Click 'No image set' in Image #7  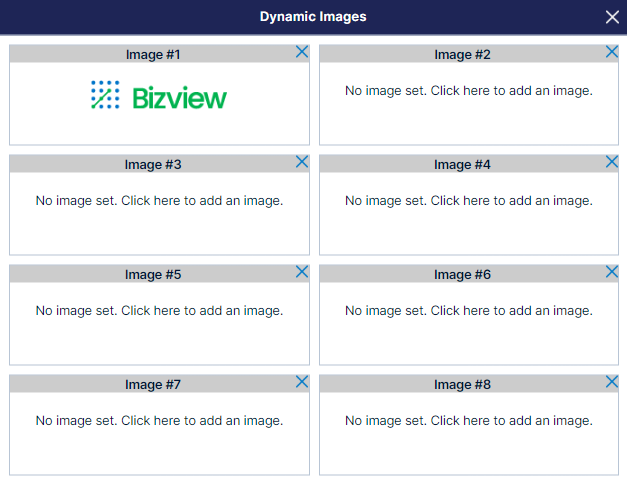[159, 421]
